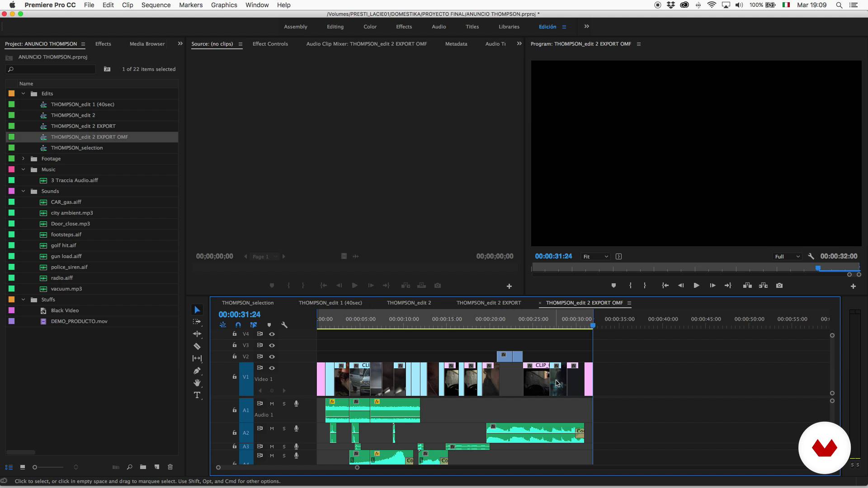Select THOMPSON_selection sequence in project
This screenshot has height=488, width=868.
(77, 148)
